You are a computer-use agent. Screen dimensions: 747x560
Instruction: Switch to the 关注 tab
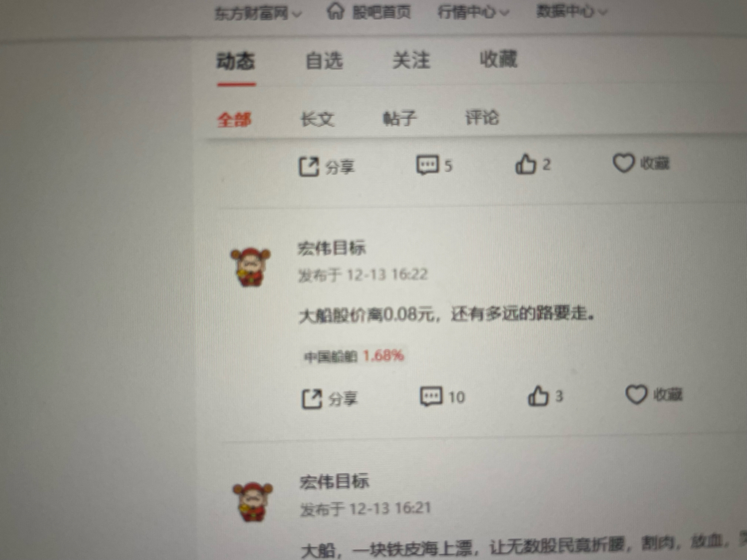[x=411, y=60]
